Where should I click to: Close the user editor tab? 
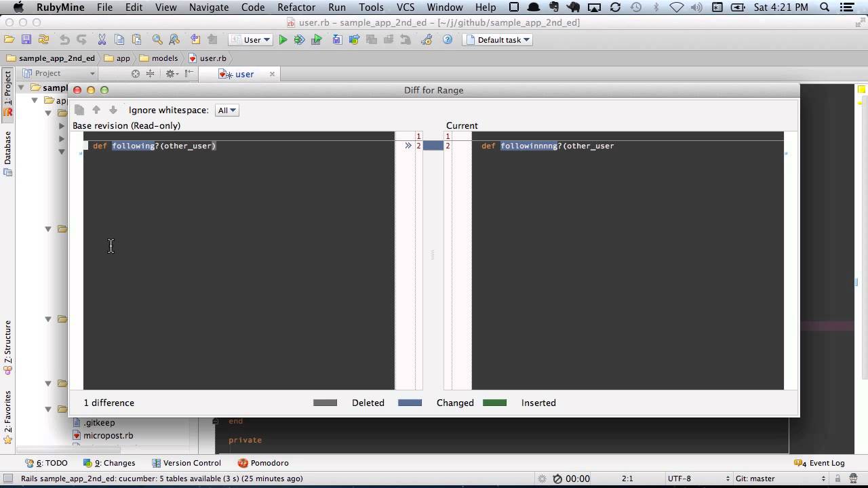coord(273,74)
